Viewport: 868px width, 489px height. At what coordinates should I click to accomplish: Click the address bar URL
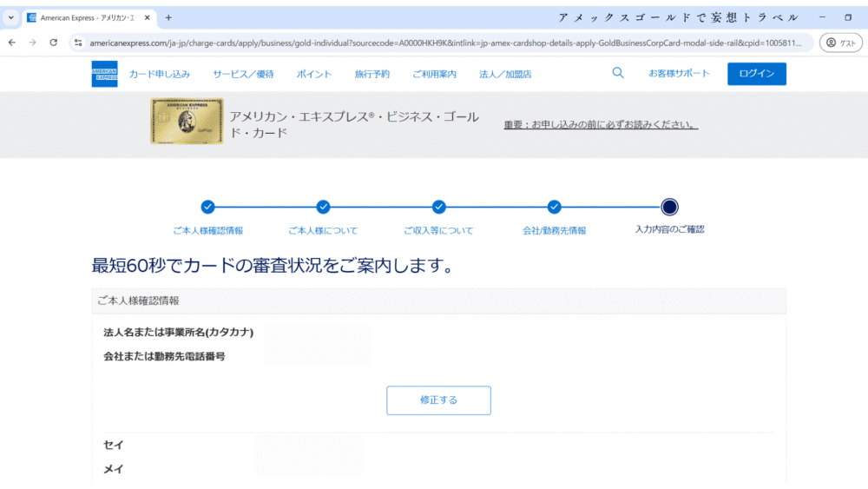445,43
